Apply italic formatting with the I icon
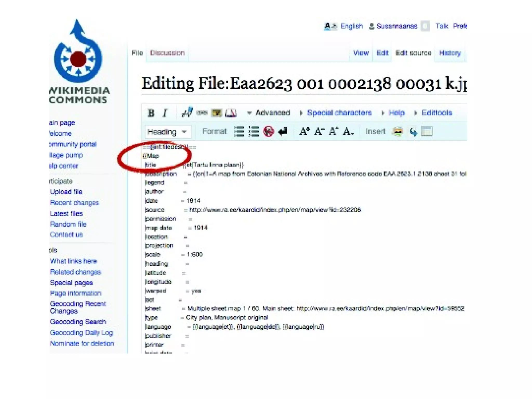Screen dimensions: 532x399 pyautogui.click(x=165, y=113)
